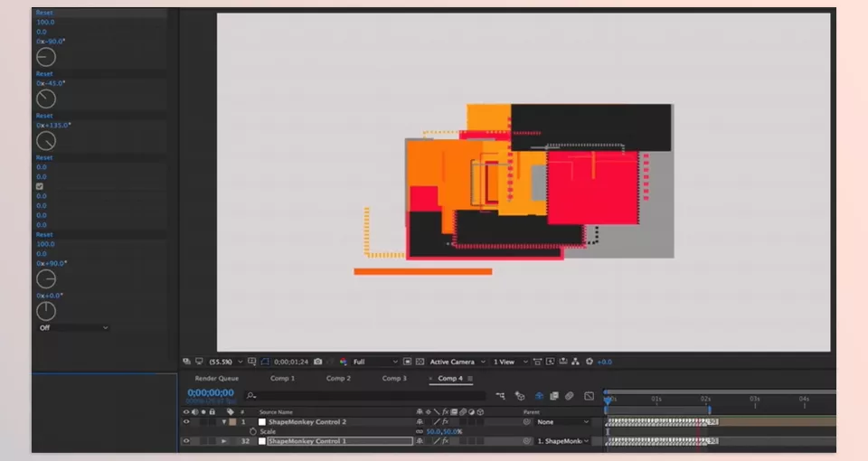The image size is (868, 461).
Task: Click the label tag column header icon
Action: click(x=231, y=412)
